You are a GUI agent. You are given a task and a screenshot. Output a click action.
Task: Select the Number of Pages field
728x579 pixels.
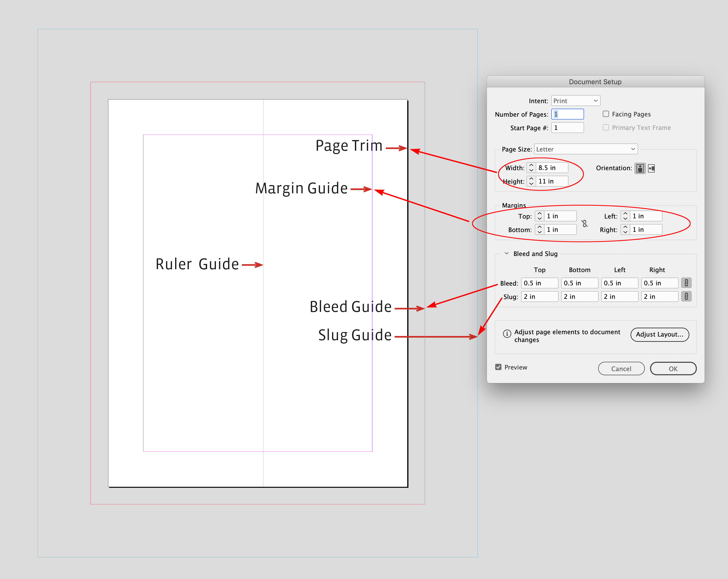(x=567, y=114)
